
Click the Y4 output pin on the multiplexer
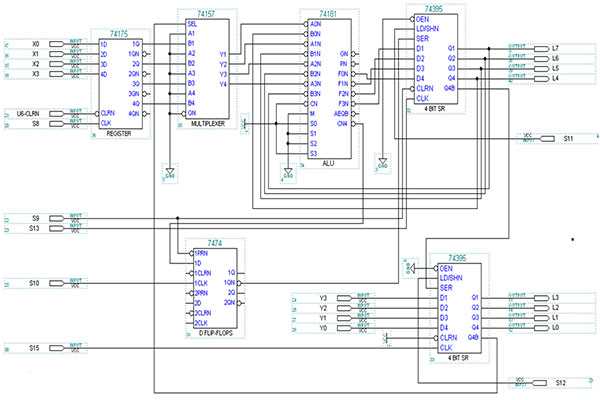[x=223, y=84]
